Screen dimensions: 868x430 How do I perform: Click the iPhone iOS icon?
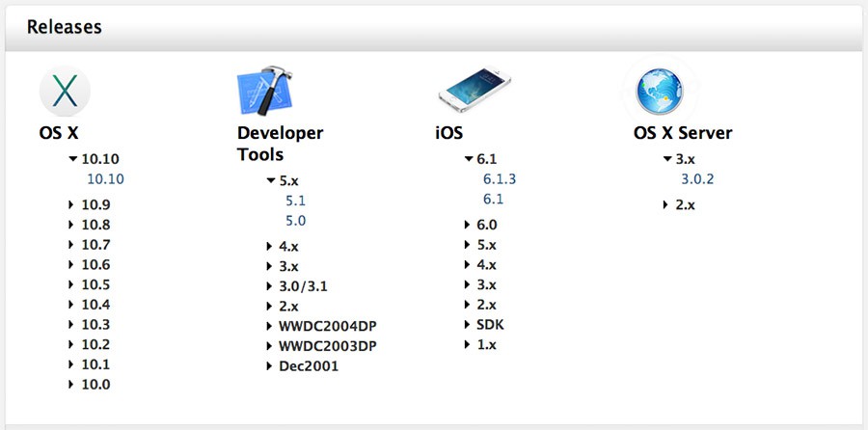click(x=475, y=90)
